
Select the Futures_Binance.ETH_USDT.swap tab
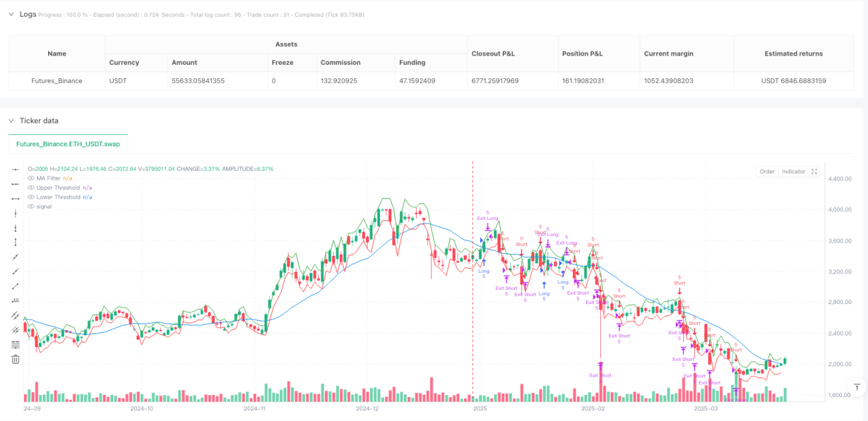[x=68, y=144]
